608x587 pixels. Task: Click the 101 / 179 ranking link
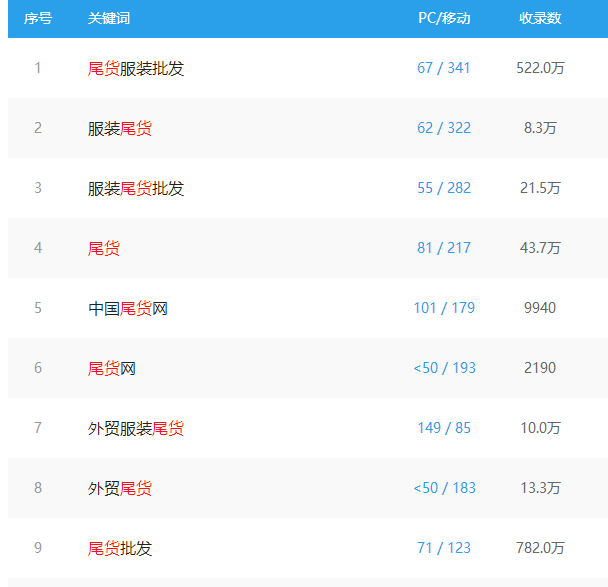point(444,308)
